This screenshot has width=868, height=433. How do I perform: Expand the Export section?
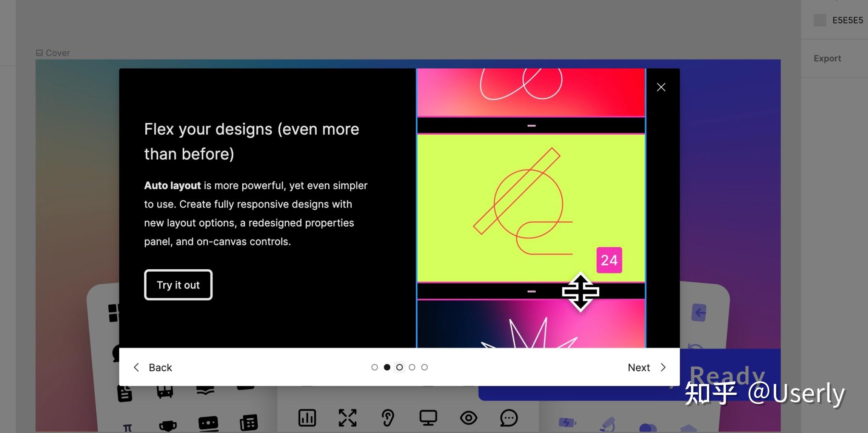click(x=827, y=58)
